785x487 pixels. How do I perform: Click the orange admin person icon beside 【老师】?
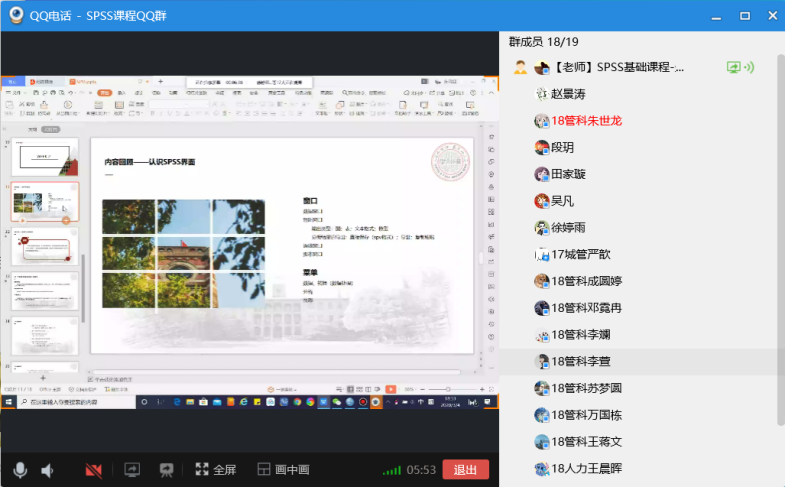coord(520,67)
